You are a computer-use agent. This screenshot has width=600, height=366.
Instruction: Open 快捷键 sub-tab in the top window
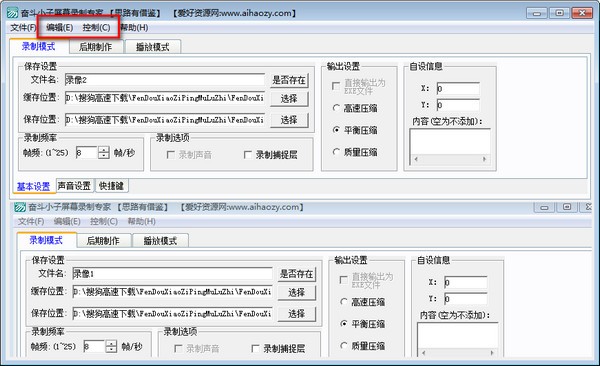point(111,186)
